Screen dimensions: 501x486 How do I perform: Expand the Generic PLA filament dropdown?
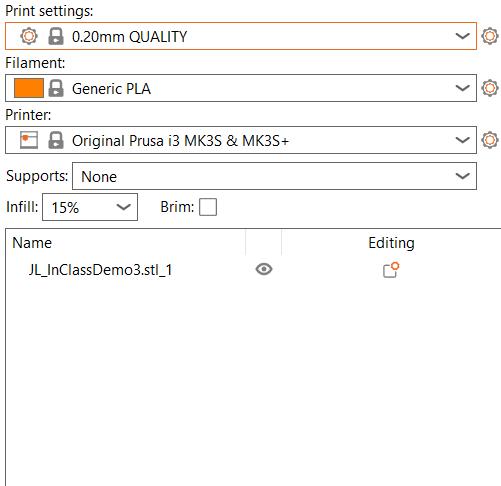click(462, 88)
